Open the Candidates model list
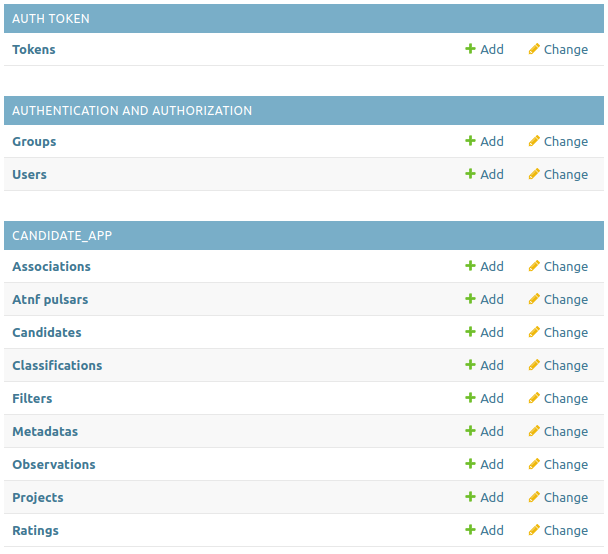 point(47,332)
